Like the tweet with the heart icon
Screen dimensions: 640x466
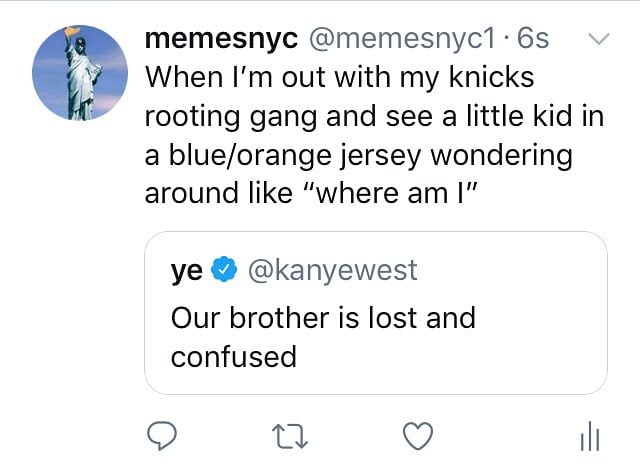coord(416,434)
